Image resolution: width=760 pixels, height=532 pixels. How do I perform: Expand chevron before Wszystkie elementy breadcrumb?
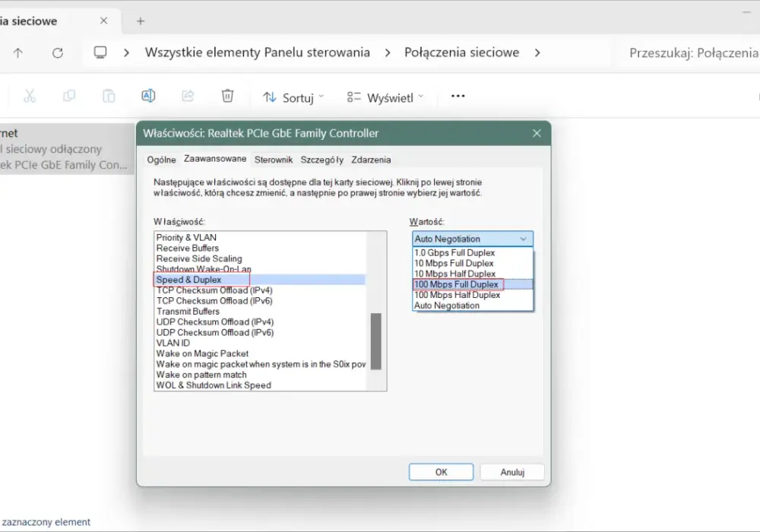[x=126, y=52]
